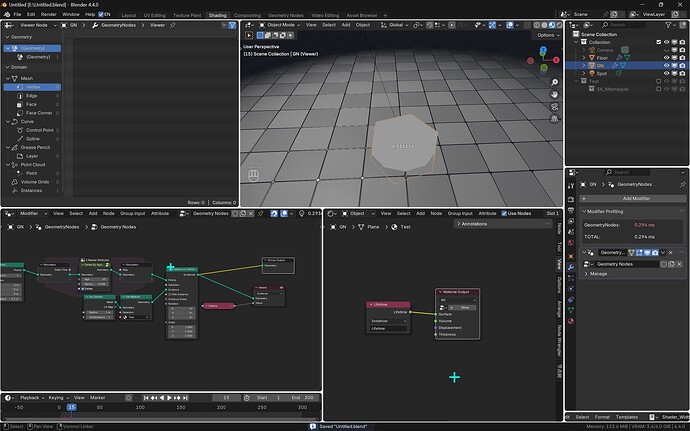Switch to the Geometry Nodes workspace tab
Image resolution: width=690 pixels, height=431 pixels.
click(x=286, y=15)
